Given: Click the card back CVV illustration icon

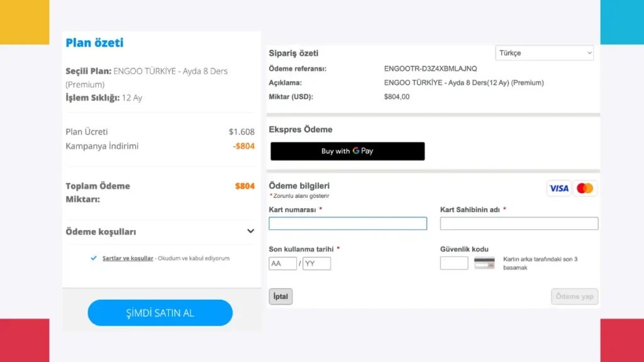Looking at the screenshot, I should tap(484, 263).
